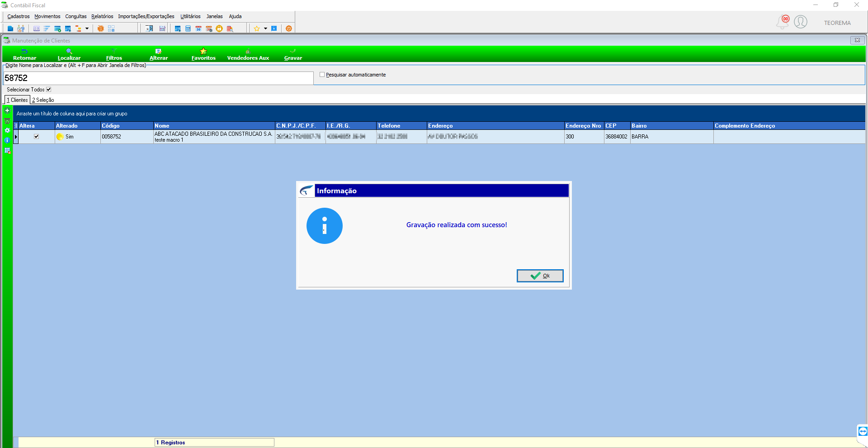Click the gear settings icon in left sidebar
This screenshot has height=448, width=868.
[x=7, y=130]
